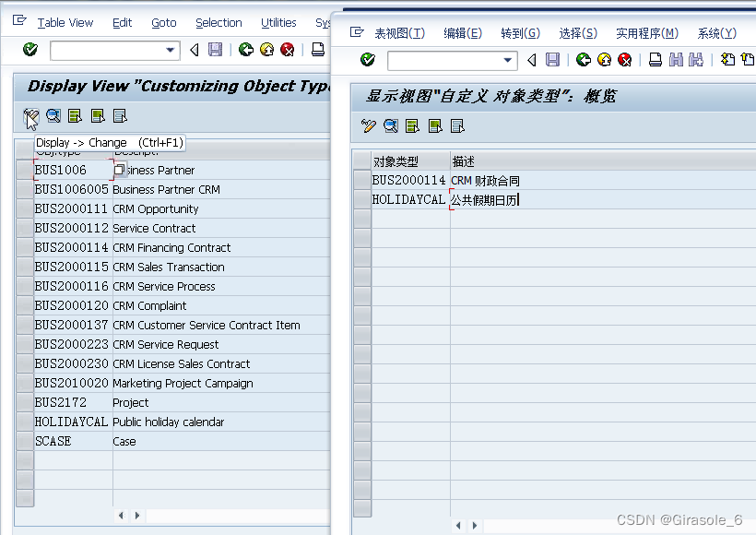Click red Cancel icon in left window
This screenshot has height=535, width=756.
click(x=288, y=49)
